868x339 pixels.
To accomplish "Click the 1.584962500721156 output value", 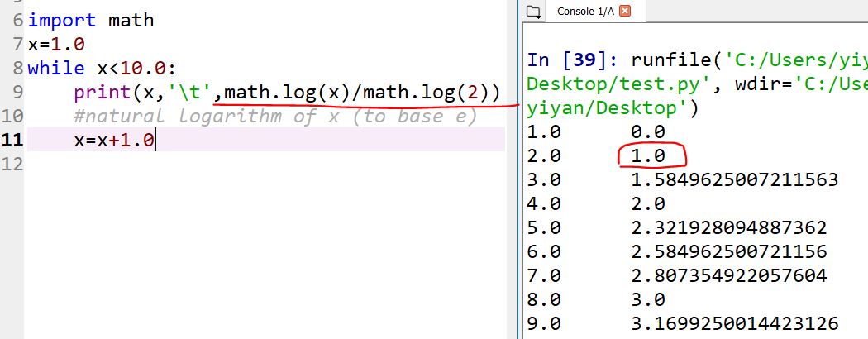I will pyautogui.click(x=733, y=179).
